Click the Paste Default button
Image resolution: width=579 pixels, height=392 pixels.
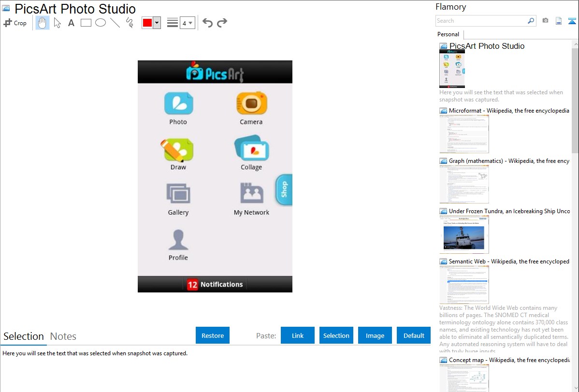[414, 335]
